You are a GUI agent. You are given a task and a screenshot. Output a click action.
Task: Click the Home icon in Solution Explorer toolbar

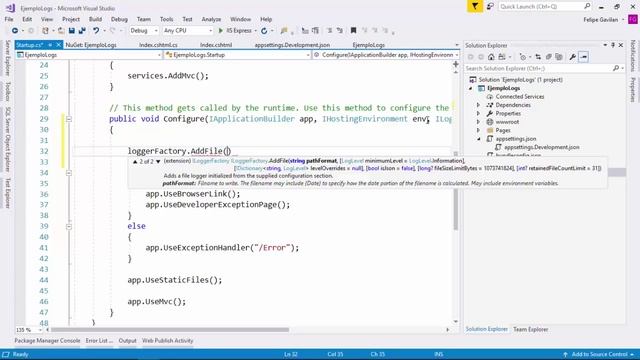pos(491,57)
